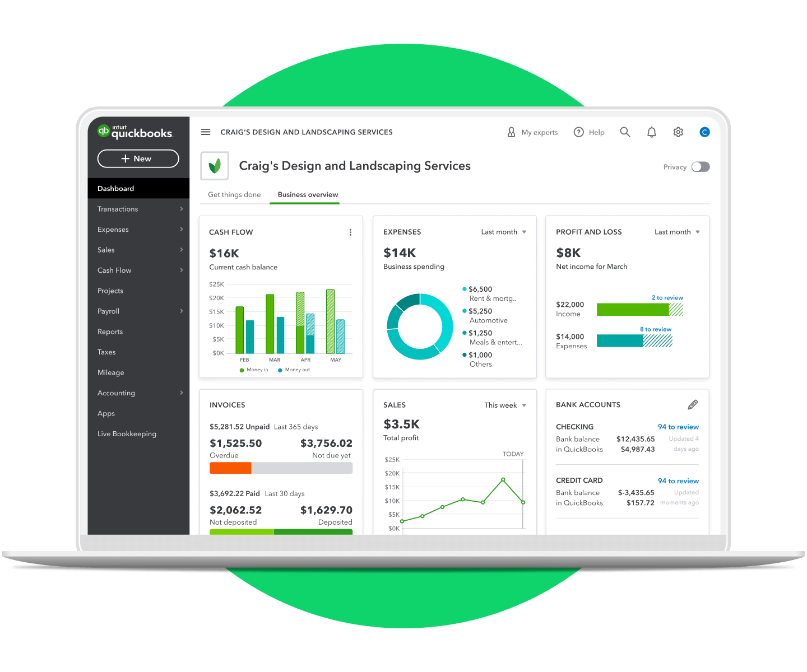
Task: Click the Checking bank balance $12,435.65
Action: click(636, 439)
